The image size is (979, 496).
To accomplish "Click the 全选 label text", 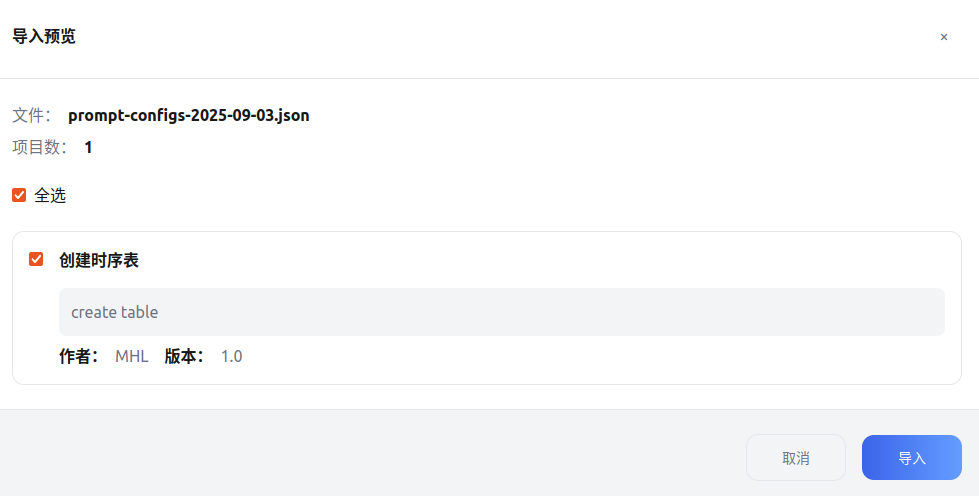I will (50, 196).
